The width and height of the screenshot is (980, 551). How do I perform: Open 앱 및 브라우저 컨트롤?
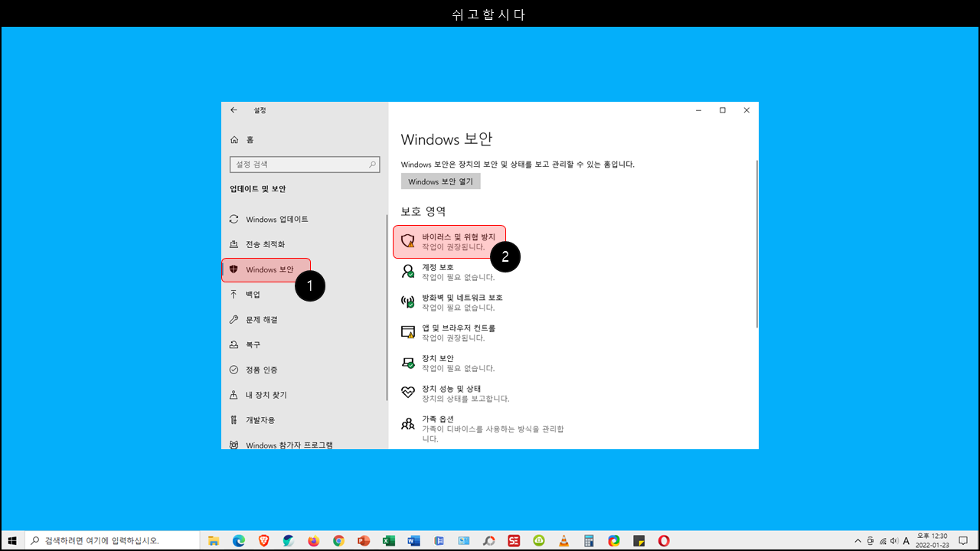coord(449,333)
